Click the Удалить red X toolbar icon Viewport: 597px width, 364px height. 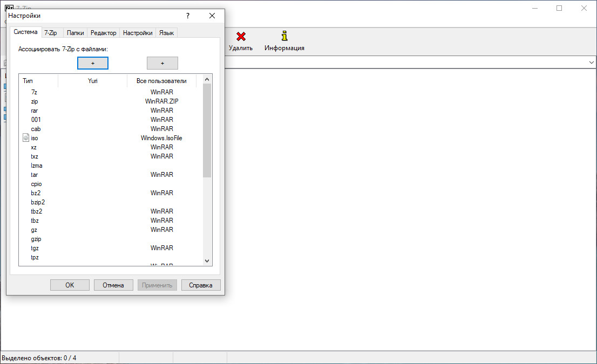241,37
